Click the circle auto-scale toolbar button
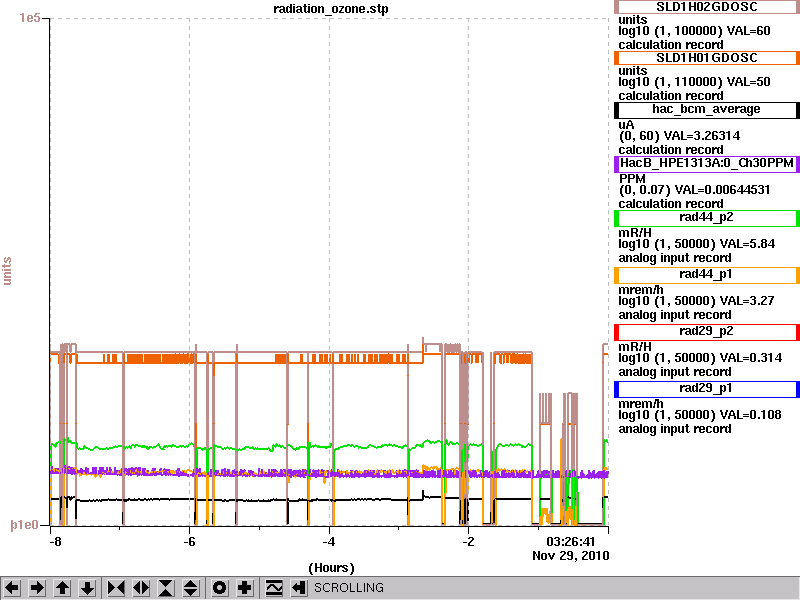 click(219, 588)
